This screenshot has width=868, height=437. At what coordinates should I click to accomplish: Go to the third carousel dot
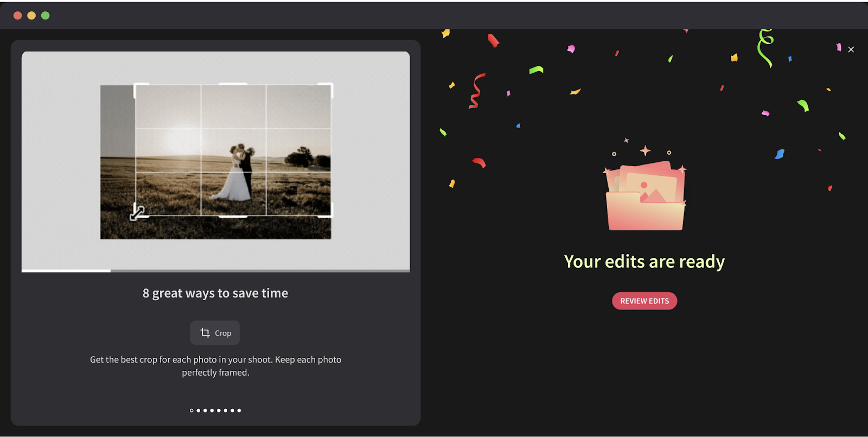[x=205, y=410]
